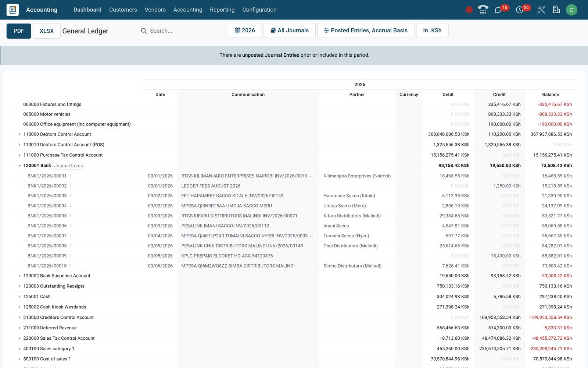Open the user avatar C menu
This screenshot has height=368, width=588.
coord(571,10)
